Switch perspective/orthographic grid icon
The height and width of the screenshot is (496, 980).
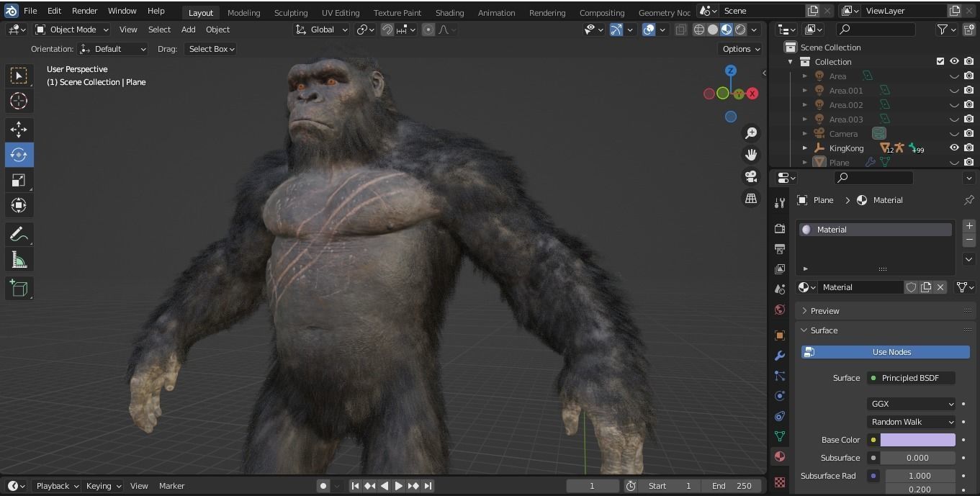751,198
